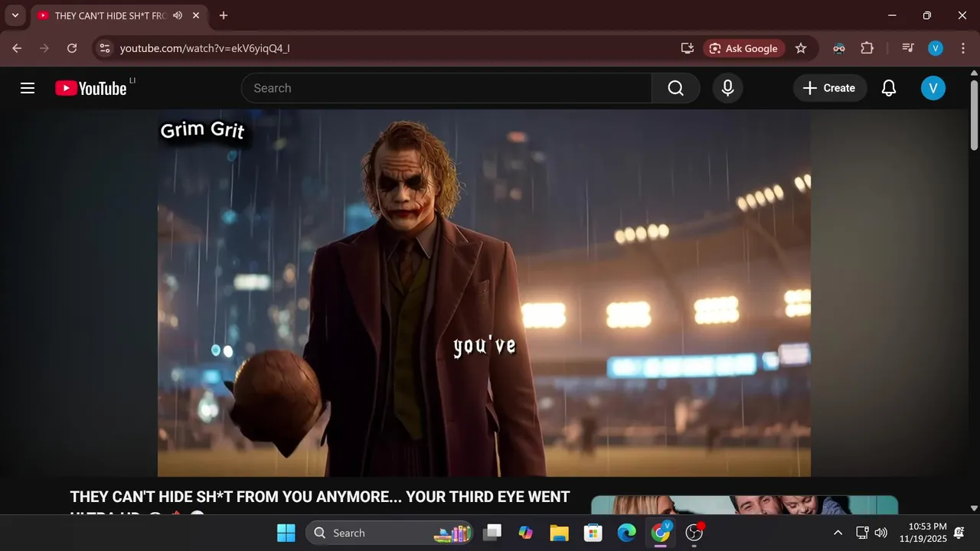This screenshot has height=551, width=980.
Task: Click the search magnifier button in YouTube
Action: [675, 88]
